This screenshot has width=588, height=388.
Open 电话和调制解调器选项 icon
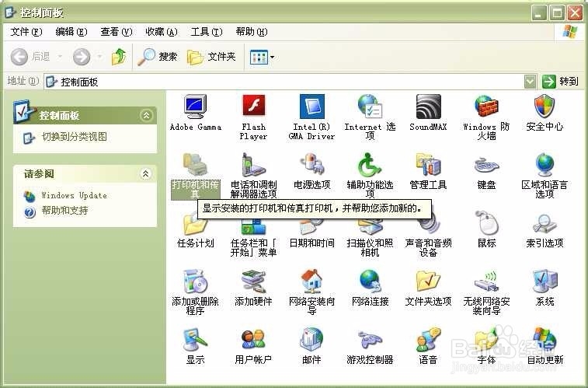coord(253,165)
